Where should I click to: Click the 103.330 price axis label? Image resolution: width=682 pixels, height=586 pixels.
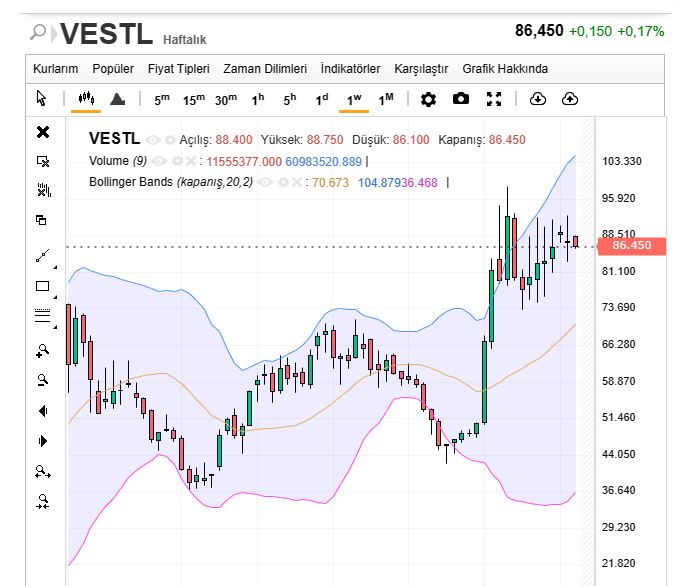[622, 161]
